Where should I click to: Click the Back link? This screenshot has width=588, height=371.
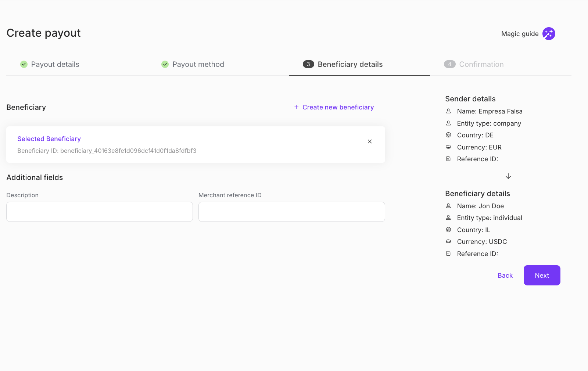(x=505, y=275)
